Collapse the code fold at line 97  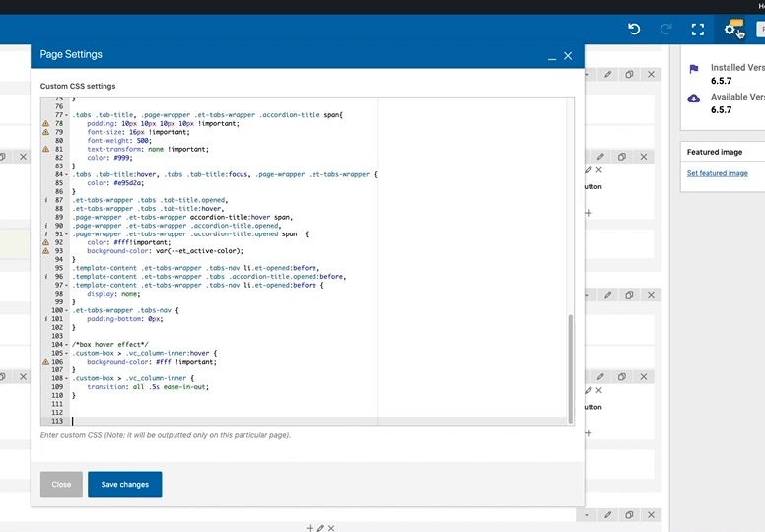pyautogui.click(x=67, y=286)
